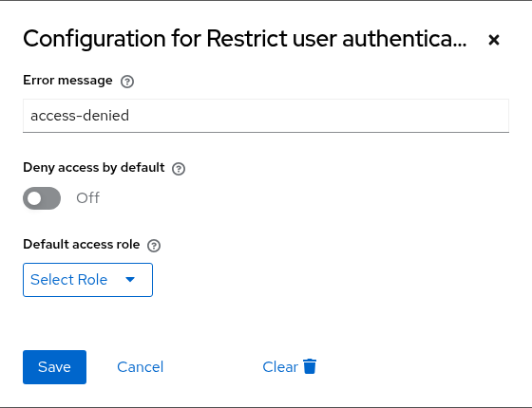Cancel the configuration changes
532x408 pixels.
coord(141,367)
